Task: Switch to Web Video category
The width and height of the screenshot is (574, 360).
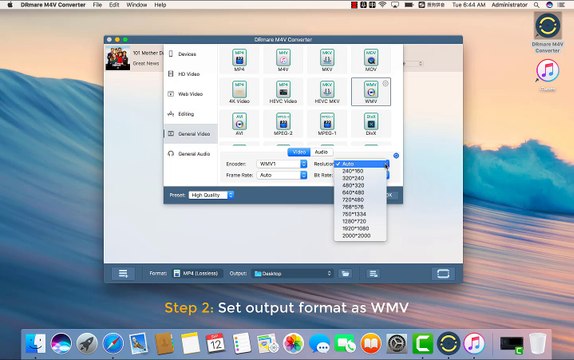Action: pos(190,94)
